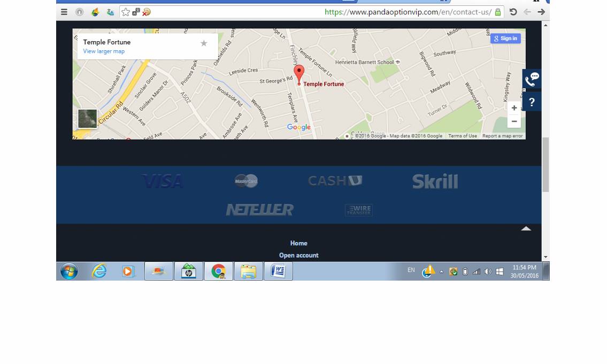Click the question mark help widget
Viewport: 607px width, 364px height.
coord(532,102)
